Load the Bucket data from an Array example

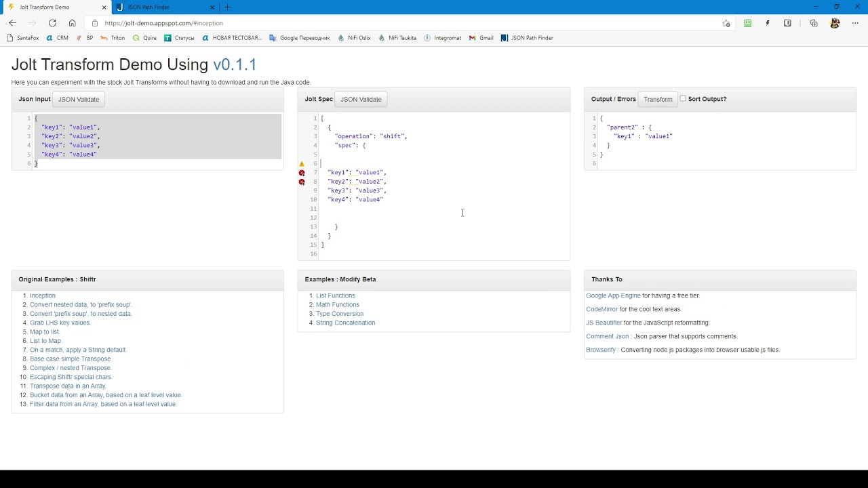pyautogui.click(x=106, y=395)
